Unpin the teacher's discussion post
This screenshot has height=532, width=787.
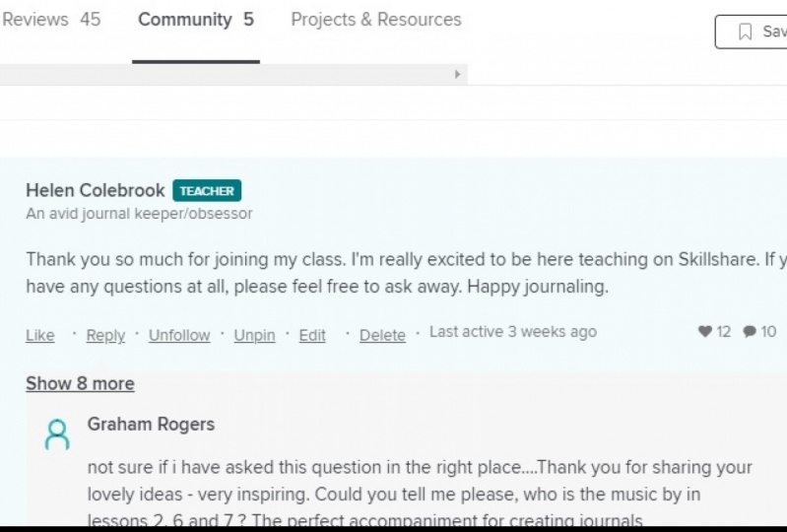click(254, 335)
